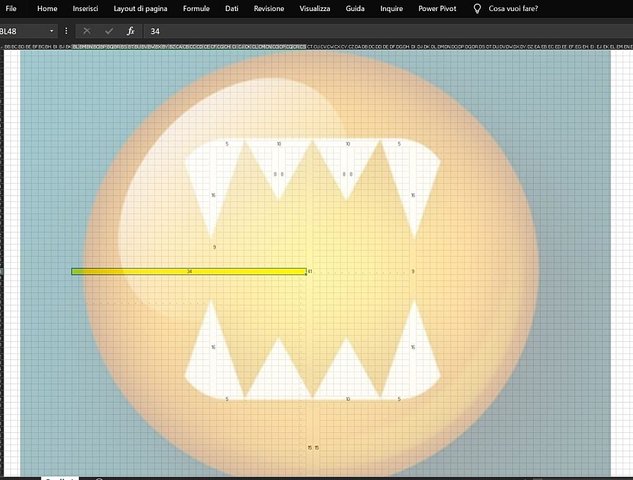The image size is (633, 480).
Task: Open the Formule ribbon tab
Action: (196, 8)
